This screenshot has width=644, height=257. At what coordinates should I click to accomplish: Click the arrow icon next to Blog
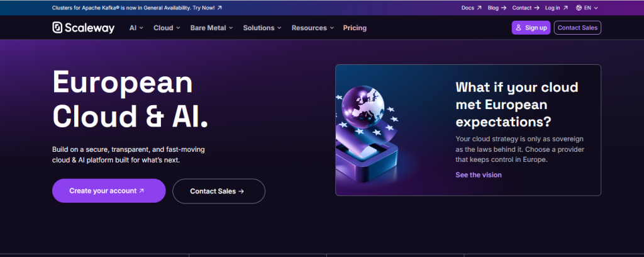tap(504, 8)
